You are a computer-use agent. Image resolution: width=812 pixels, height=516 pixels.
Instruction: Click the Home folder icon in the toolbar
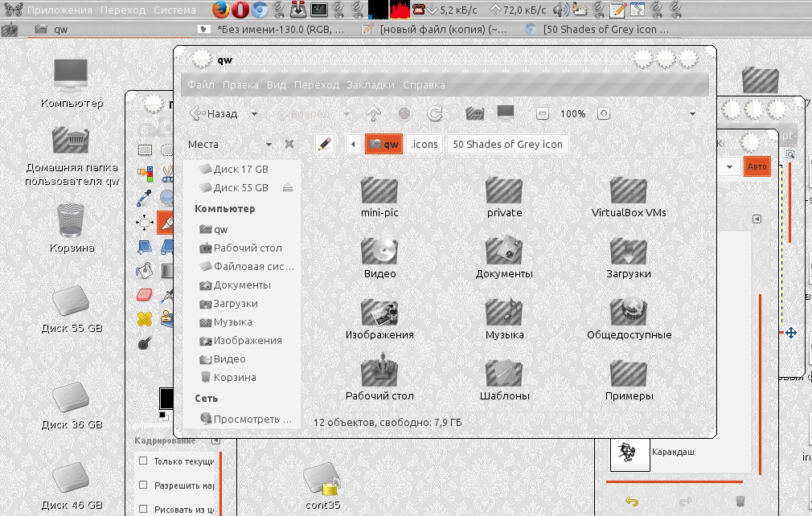point(474,113)
